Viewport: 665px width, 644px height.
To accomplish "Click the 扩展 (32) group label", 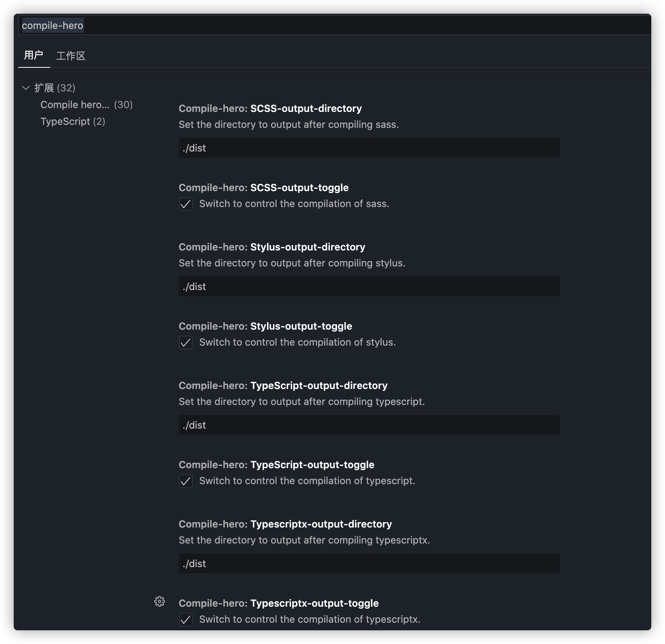I will 55,88.
